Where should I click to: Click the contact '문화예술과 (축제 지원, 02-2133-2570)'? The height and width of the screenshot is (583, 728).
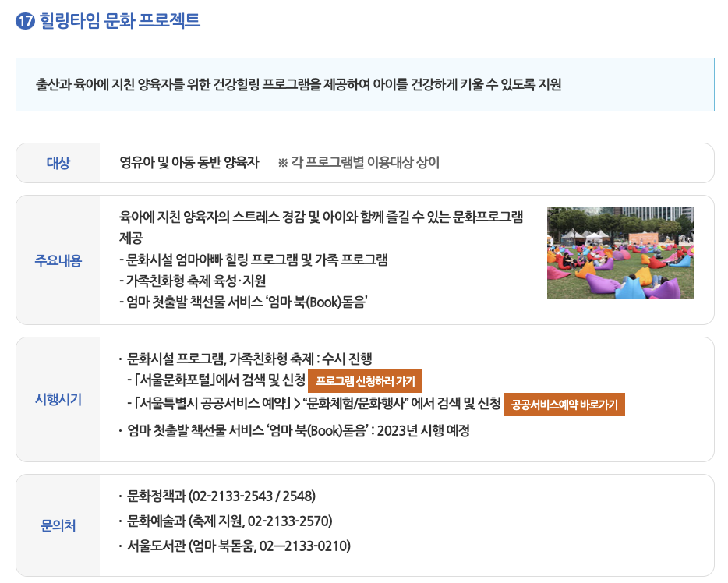click(x=229, y=521)
